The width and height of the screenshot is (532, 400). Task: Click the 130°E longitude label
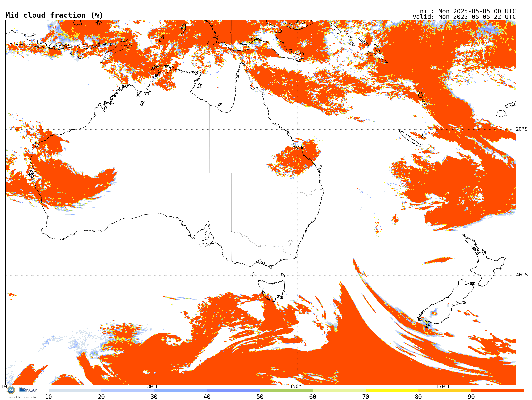pyautogui.click(x=151, y=386)
